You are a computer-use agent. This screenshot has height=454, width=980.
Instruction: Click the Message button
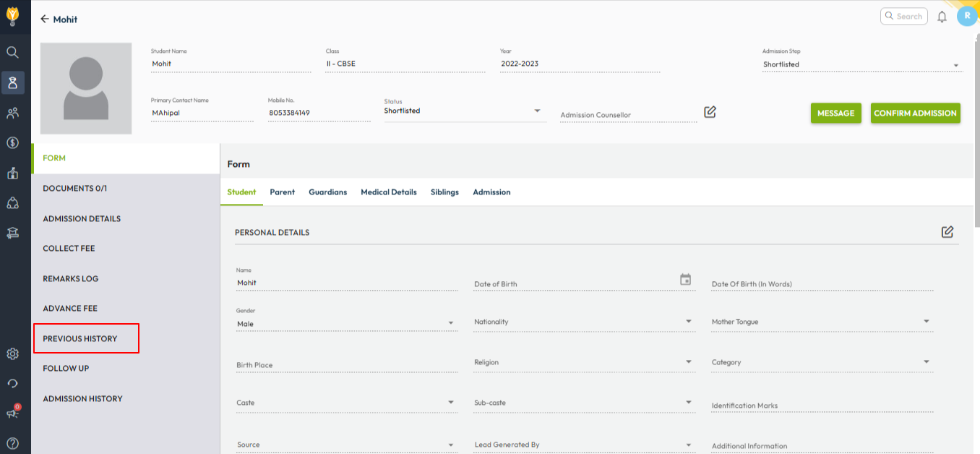coord(835,113)
